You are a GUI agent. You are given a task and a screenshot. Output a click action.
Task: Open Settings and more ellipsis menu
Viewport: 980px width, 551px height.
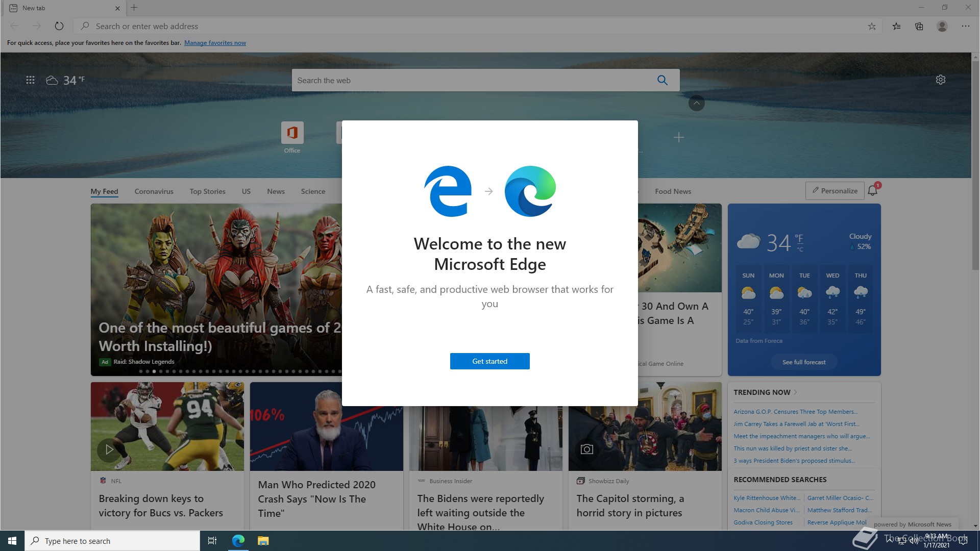tap(966, 26)
